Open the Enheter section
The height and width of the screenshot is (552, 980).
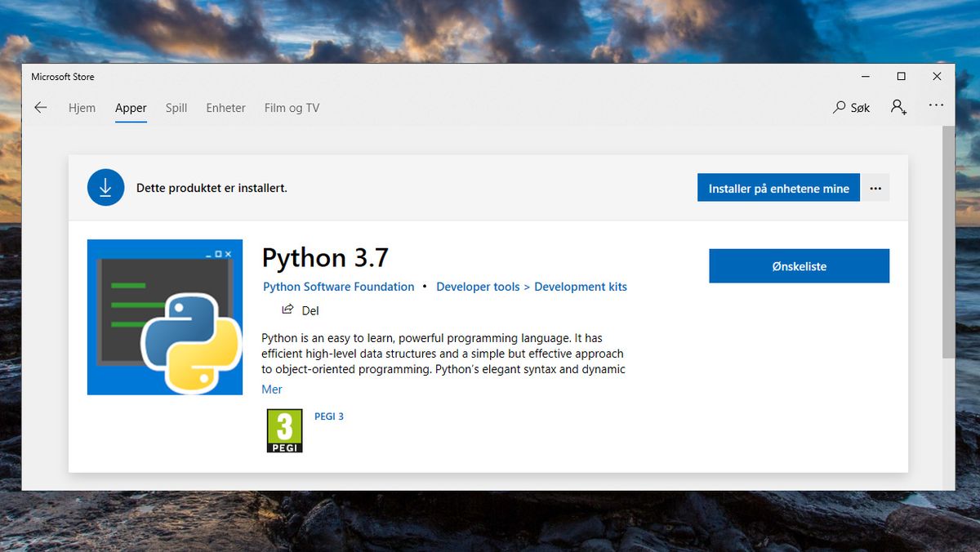[x=225, y=107]
